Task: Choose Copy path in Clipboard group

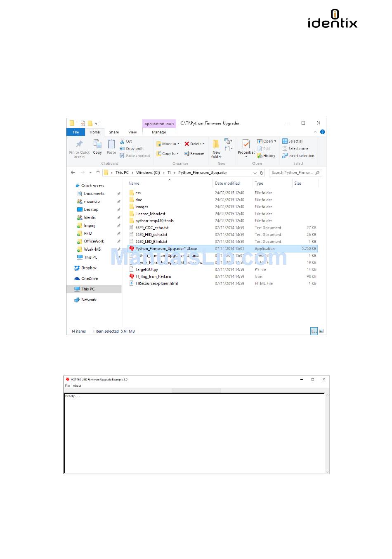Action: 132,149
